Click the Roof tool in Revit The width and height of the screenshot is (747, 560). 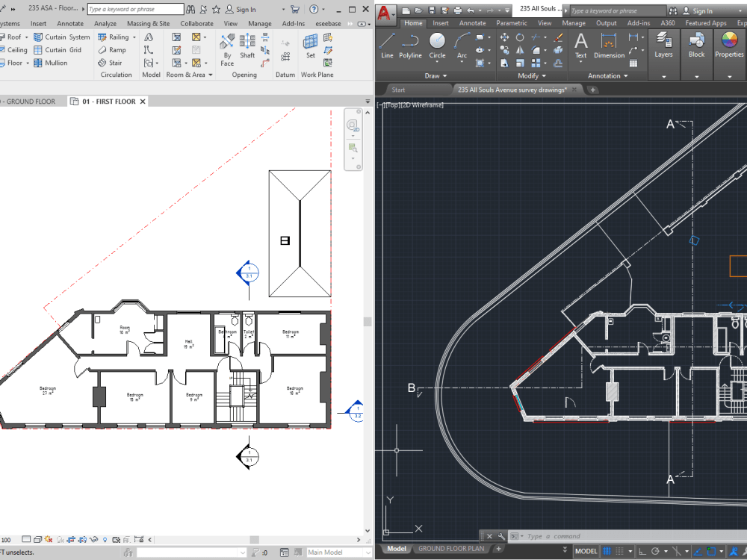pos(11,37)
